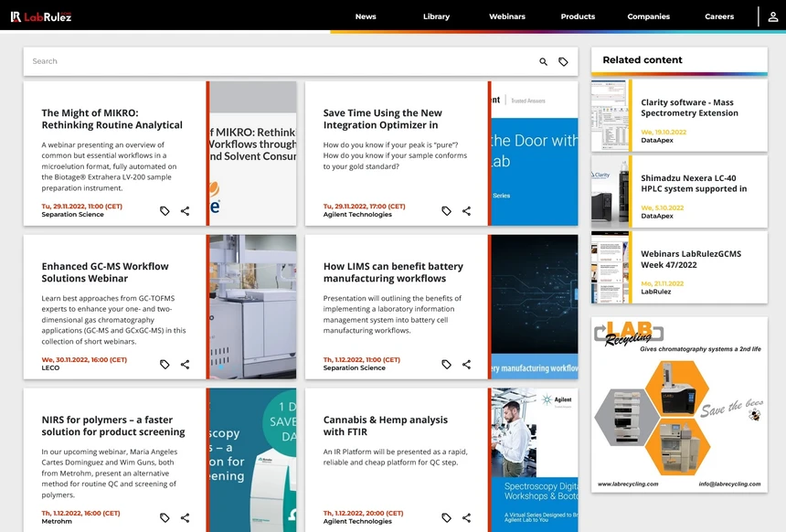Open the Products menu
Viewport: 786px width, 532px height.
[x=578, y=16]
